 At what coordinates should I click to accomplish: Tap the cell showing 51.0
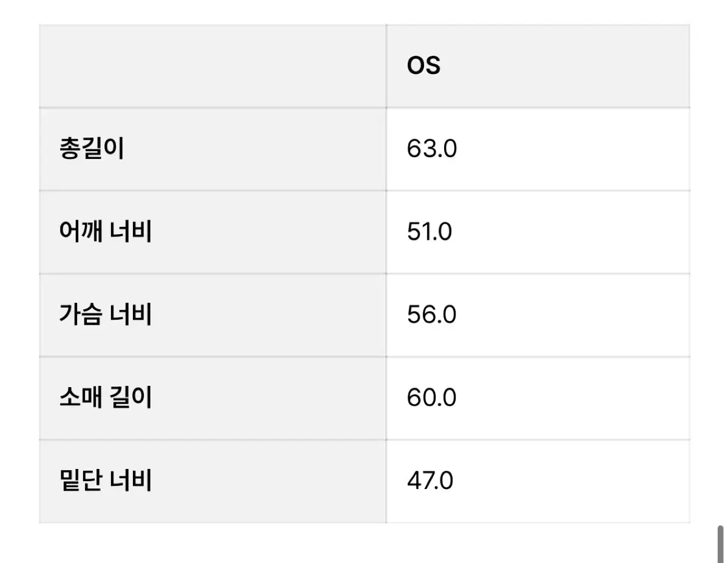click(538, 232)
